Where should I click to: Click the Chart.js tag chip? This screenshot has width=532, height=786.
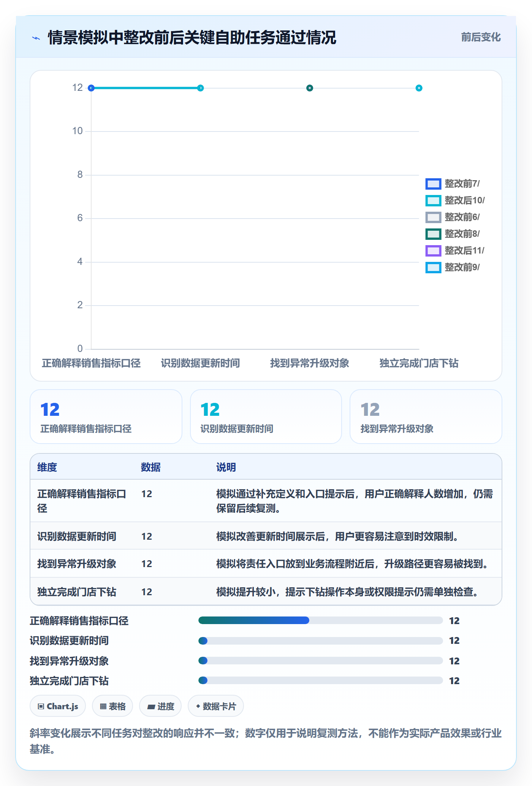[x=58, y=706]
